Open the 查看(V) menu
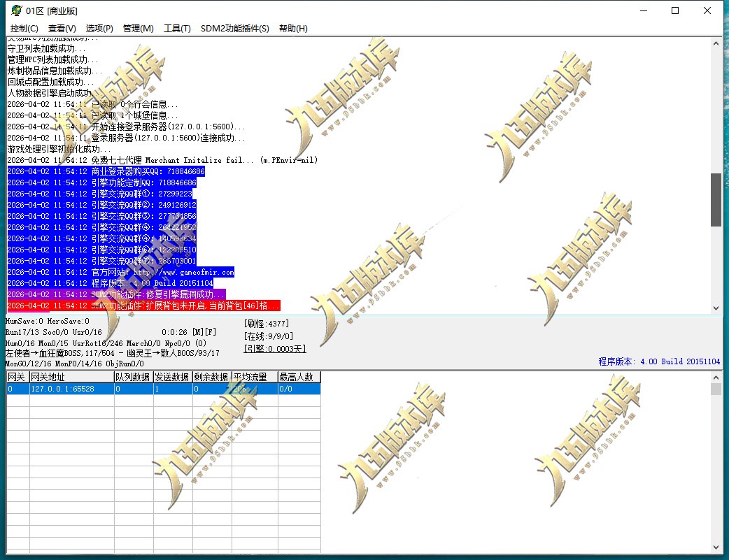Viewport: 729px width, 560px height. [62, 29]
